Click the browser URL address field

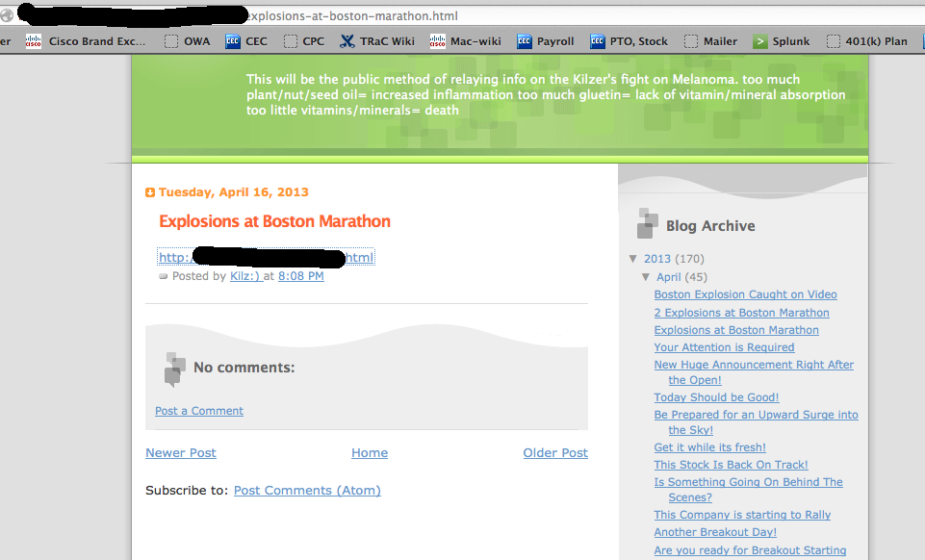pos(578,16)
